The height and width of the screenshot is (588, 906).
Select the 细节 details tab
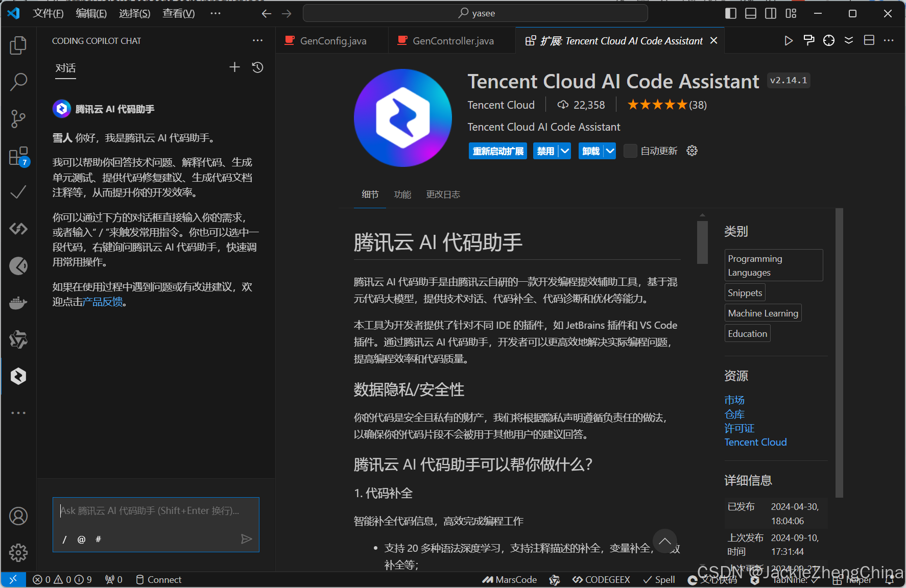tap(370, 194)
